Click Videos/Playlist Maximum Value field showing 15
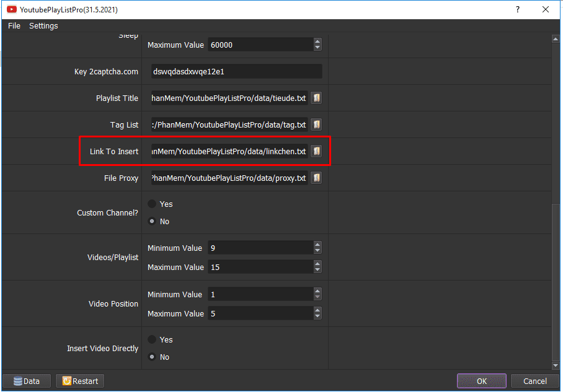The width and height of the screenshot is (563, 392). point(260,267)
